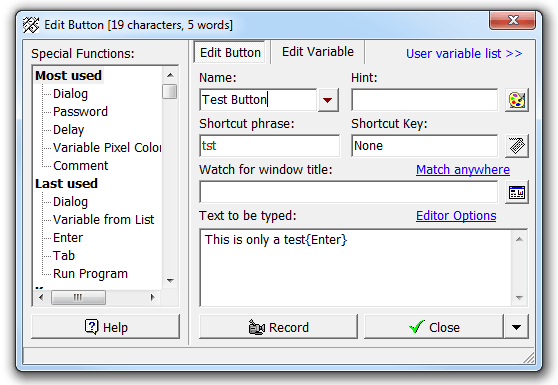Image resolution: width=558 pixels, height=385 pixels.
Task: Click the window picker icon for window title
Action: 517,192
